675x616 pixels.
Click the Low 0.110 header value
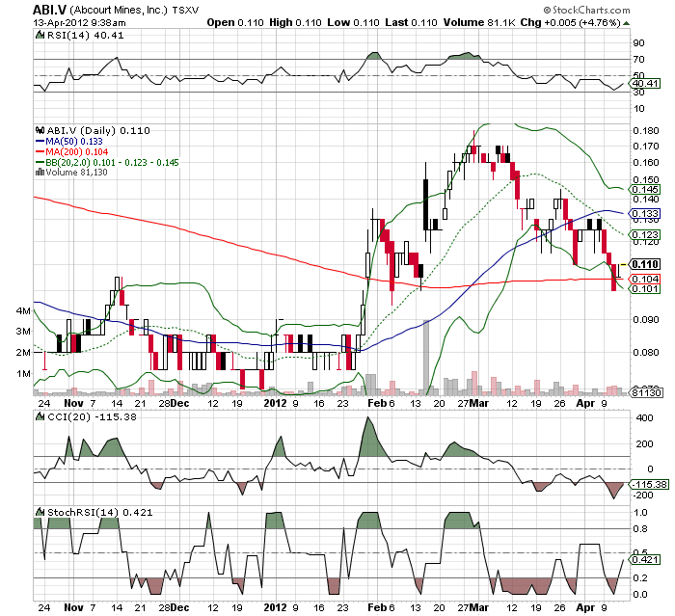[353, 22]
